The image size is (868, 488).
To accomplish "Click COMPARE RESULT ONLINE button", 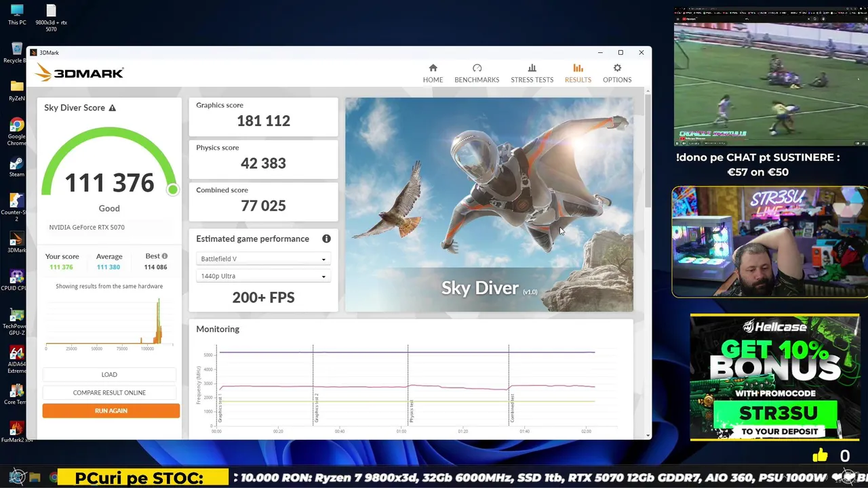I will tap(109, 392).
